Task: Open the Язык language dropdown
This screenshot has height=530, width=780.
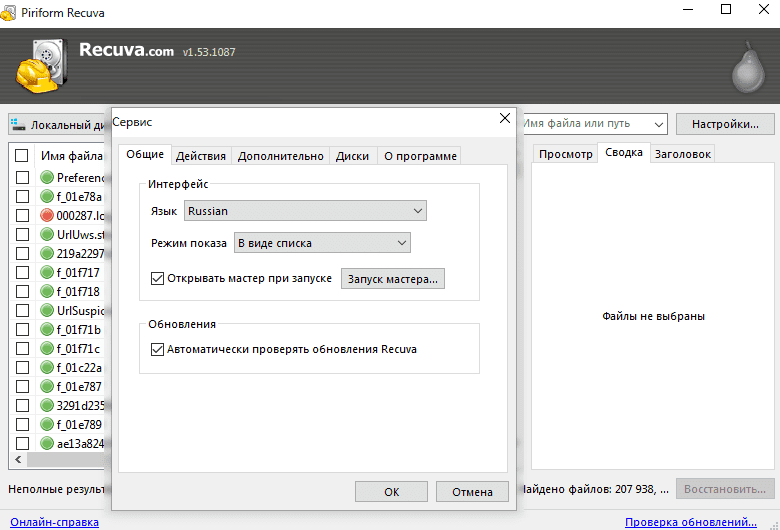Action: point(305,211)
